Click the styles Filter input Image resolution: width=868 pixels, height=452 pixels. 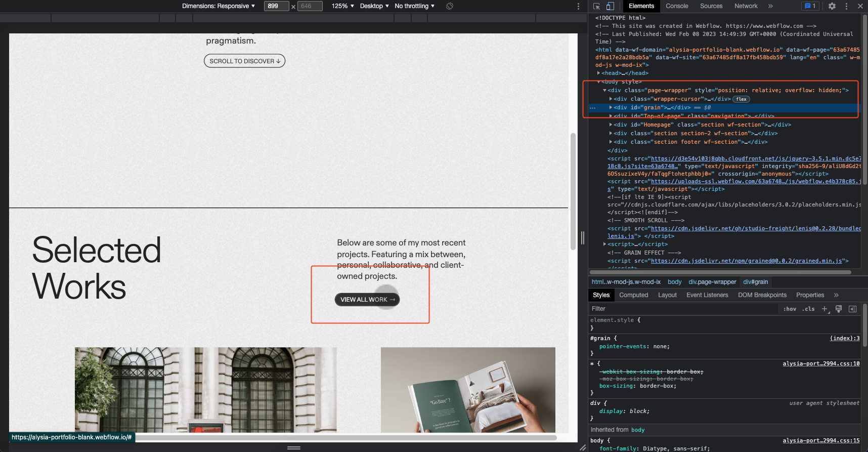pos(683,309)
